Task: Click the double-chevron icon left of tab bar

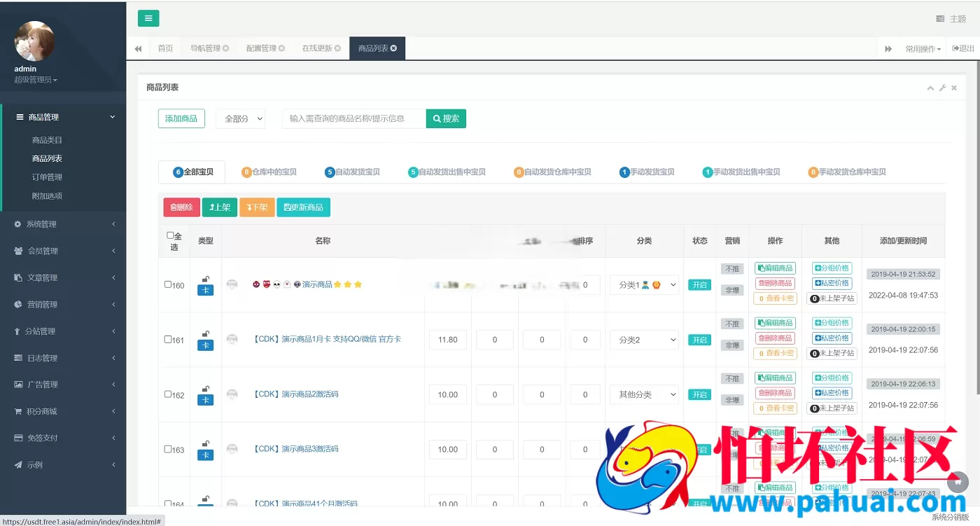Action: [137, 48]
